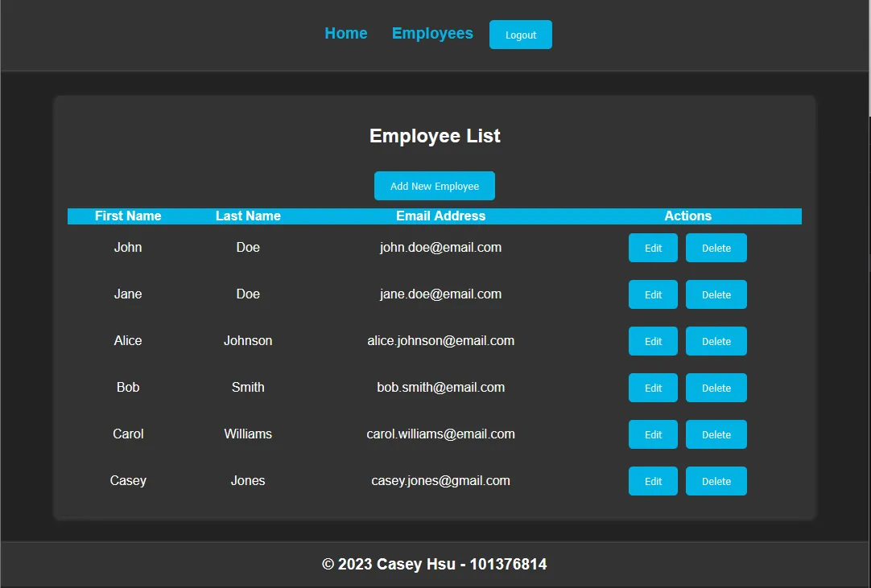Image resolution: width=871 pixels, height=588 pixels.
Task: Edit Bob Smith's entry
Action: coord(652,387)
